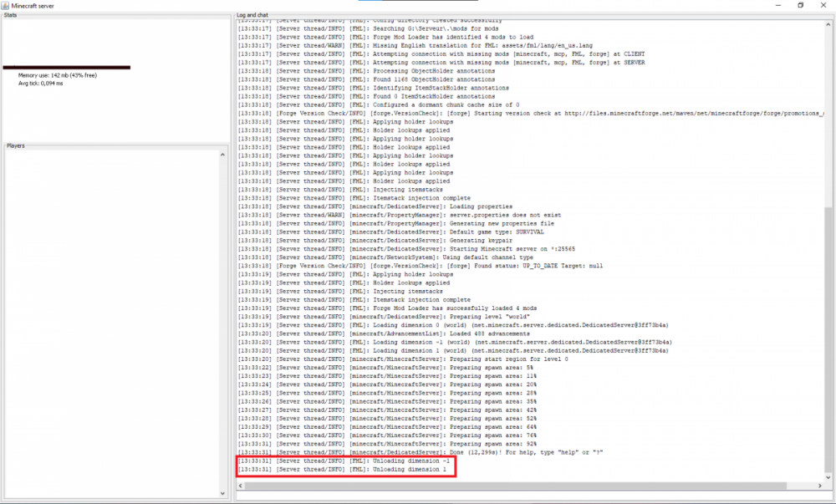
Task: Click the Players list scroll-down arrow
Action: click(x=223, y=493)
